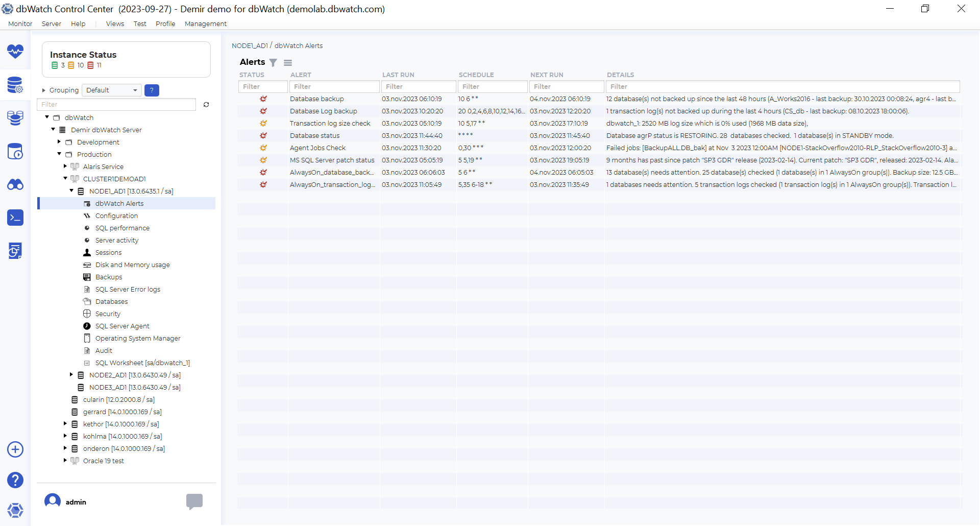Click the dbWatch logo icon at sidebar bottom
This screenshot has height=526, width=980.
(15, 510)
